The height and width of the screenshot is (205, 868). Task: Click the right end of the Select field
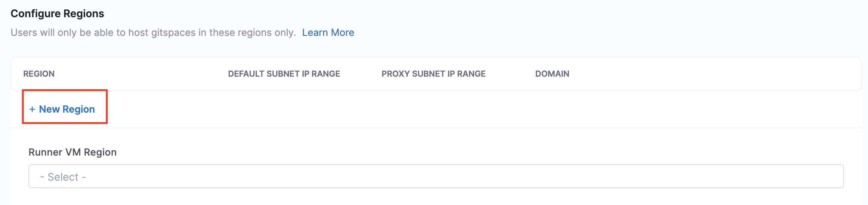pos(832,176)
